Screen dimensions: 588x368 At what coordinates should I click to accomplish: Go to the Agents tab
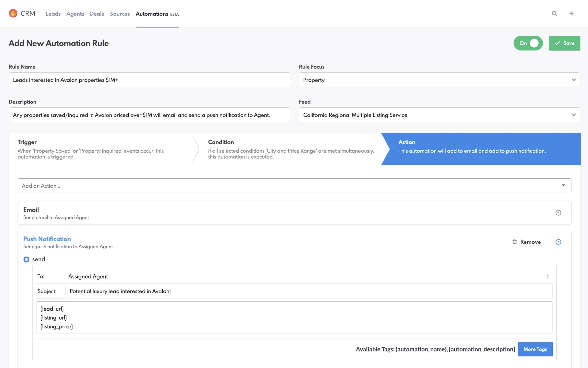75,14
